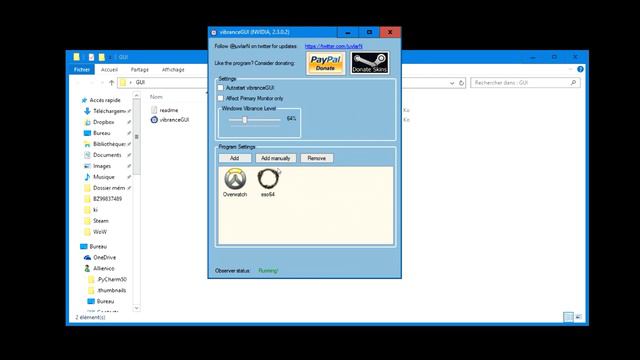This screenshot has height=360, width=640.
Task: Open Bibliothèques in the sidebar
Action: (x=105, y=144)
